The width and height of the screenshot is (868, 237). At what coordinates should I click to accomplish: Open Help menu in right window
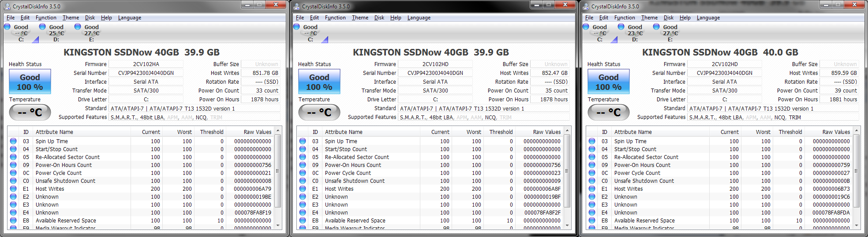(685, 18)
